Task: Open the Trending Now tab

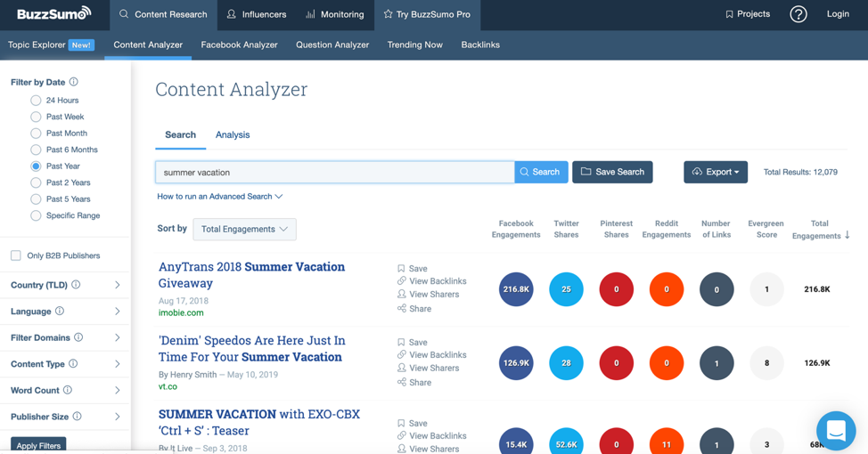Action: 414,45
